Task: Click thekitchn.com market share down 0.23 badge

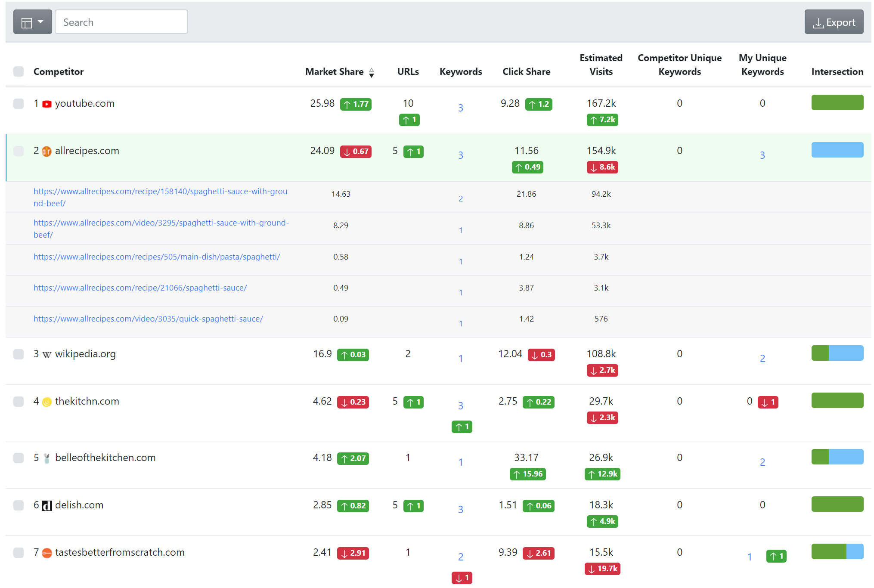Action: (x=353, y=402)
